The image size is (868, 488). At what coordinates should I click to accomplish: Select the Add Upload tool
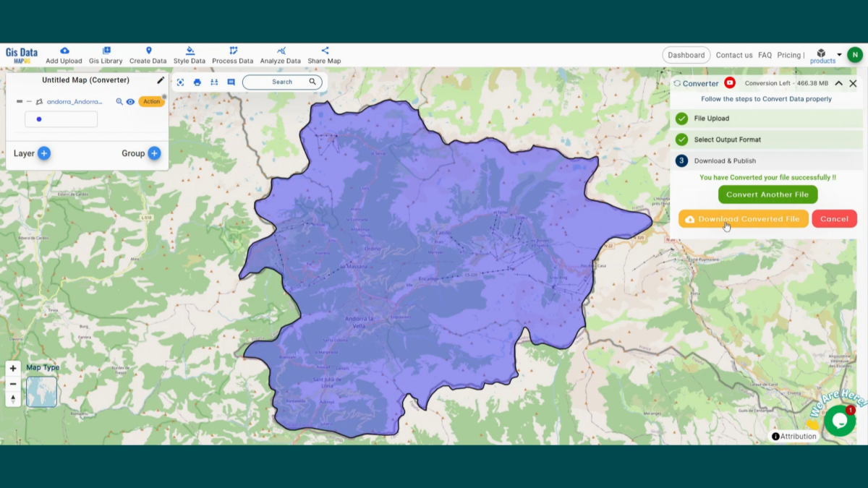pos(64,54)
